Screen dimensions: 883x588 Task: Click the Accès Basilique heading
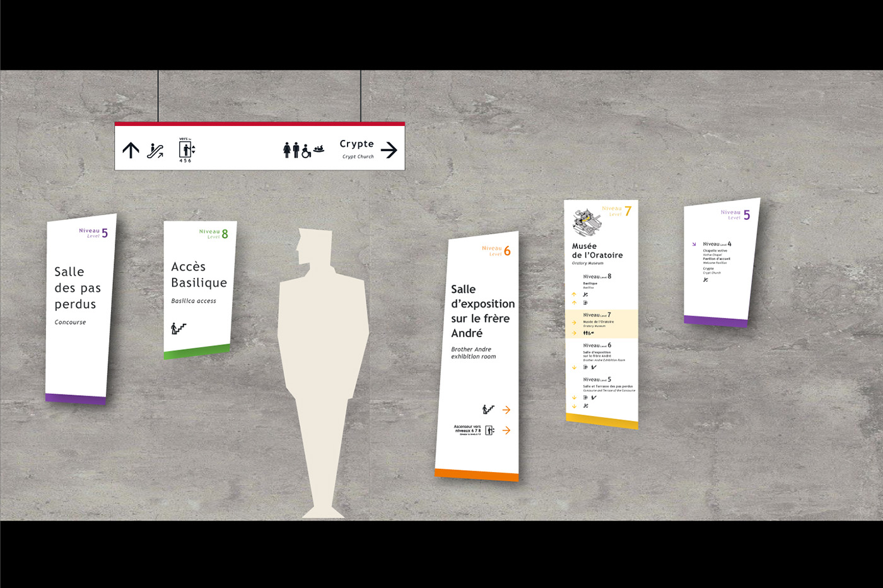click(199, 275)
